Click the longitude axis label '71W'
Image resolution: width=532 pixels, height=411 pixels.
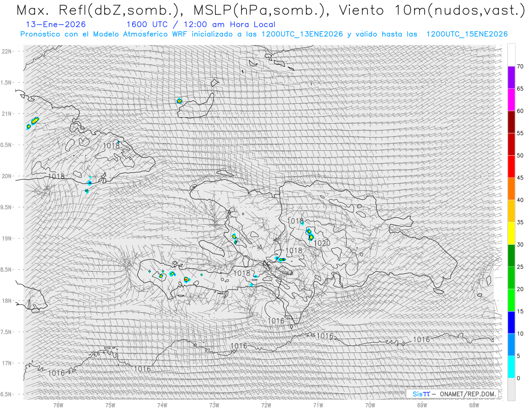click(x=318, y=405)
